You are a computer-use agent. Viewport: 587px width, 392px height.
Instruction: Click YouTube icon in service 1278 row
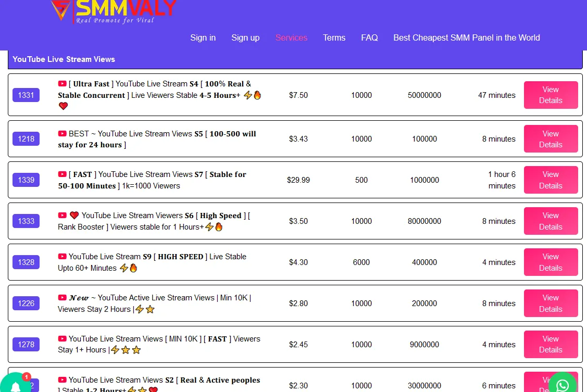[x=62, y=339]
